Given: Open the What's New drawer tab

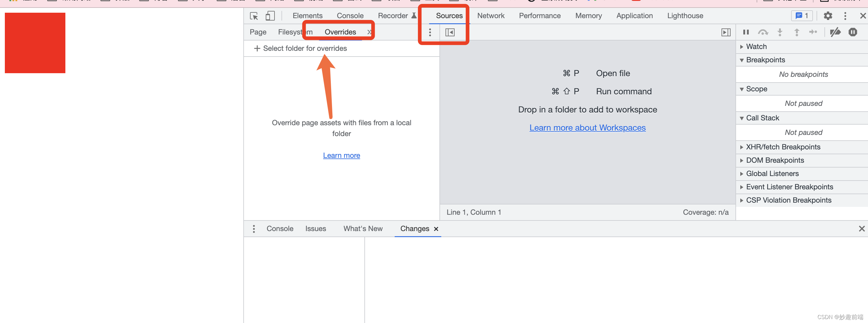Looking at the screenshot, I should tap(363, 229).
